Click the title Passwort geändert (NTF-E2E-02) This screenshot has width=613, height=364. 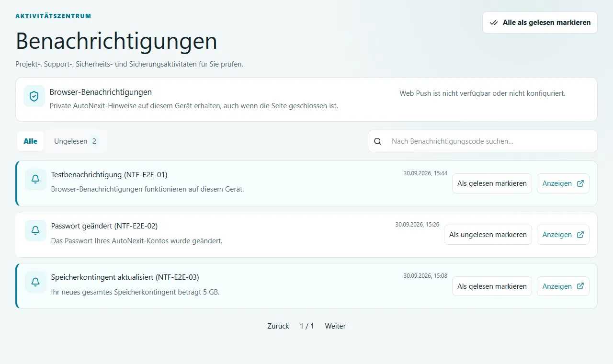point(104,226)
